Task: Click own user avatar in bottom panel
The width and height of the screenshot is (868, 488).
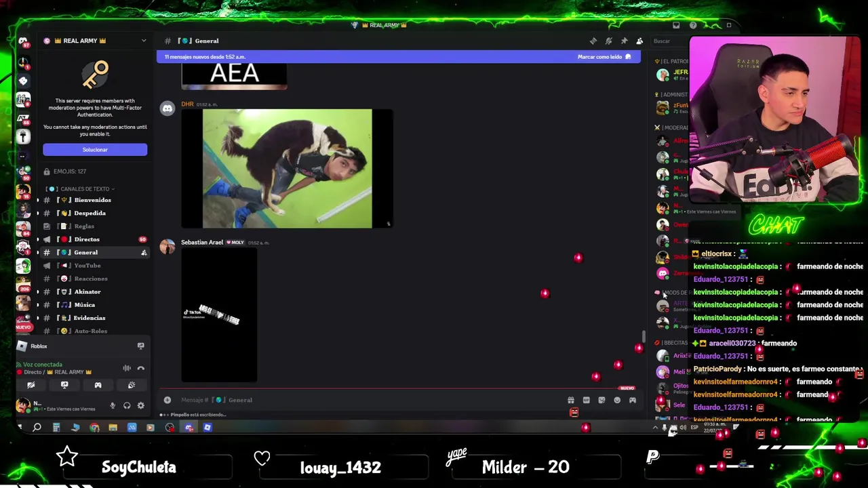Action: [23, 405]
